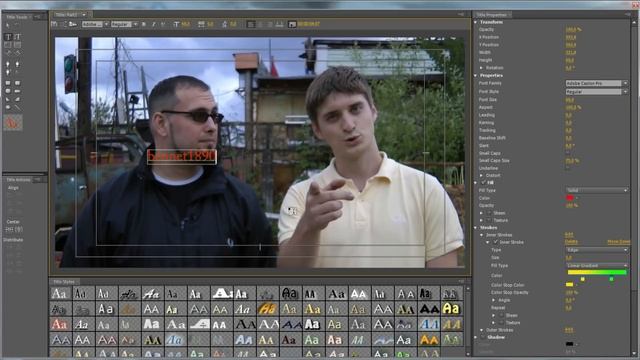640x360 pixels.
Task: Select the Line tool
Action: (17, 107)
